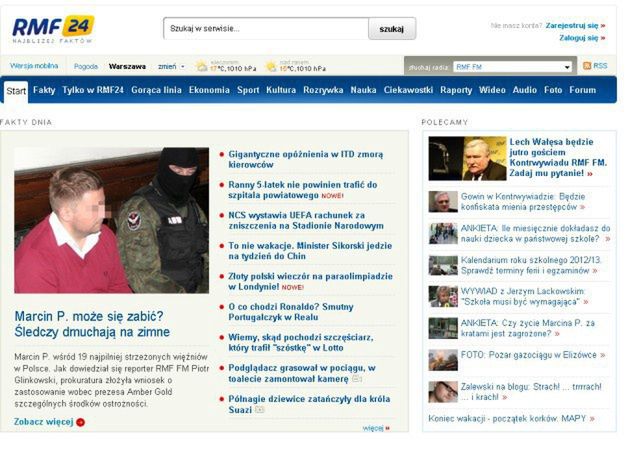Screen dimensions: 630x450
Task: Open headline Marcin P. może się zabić
Action: (92, 324)
